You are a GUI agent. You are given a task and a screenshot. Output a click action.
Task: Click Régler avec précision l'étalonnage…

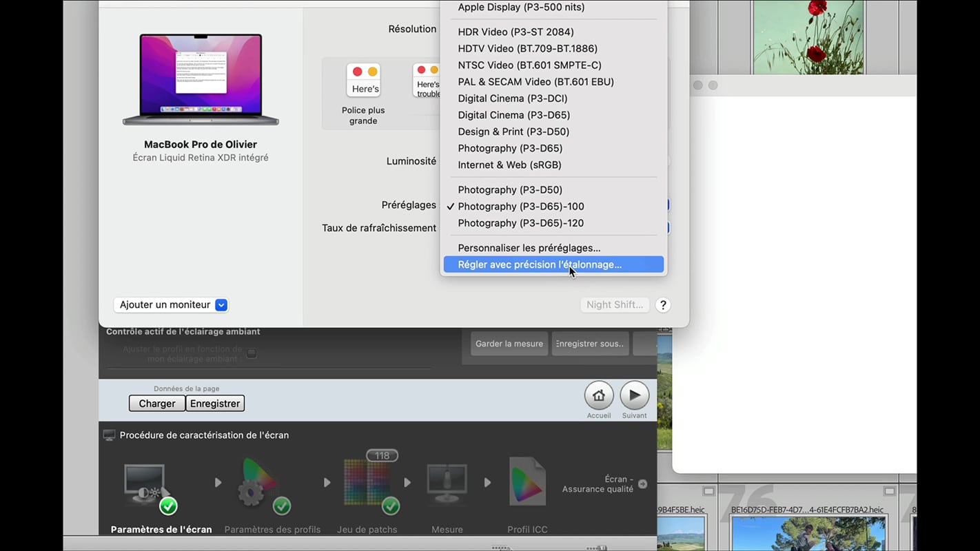point(553,264)
